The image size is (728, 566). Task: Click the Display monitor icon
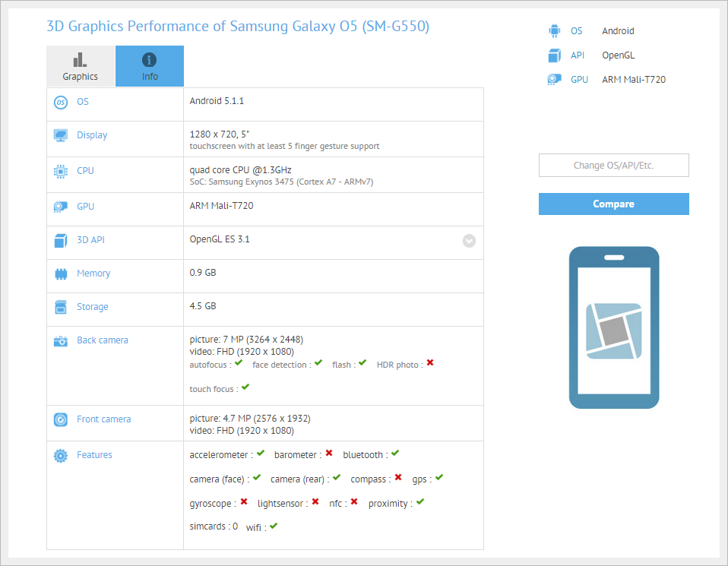point(61,135)
